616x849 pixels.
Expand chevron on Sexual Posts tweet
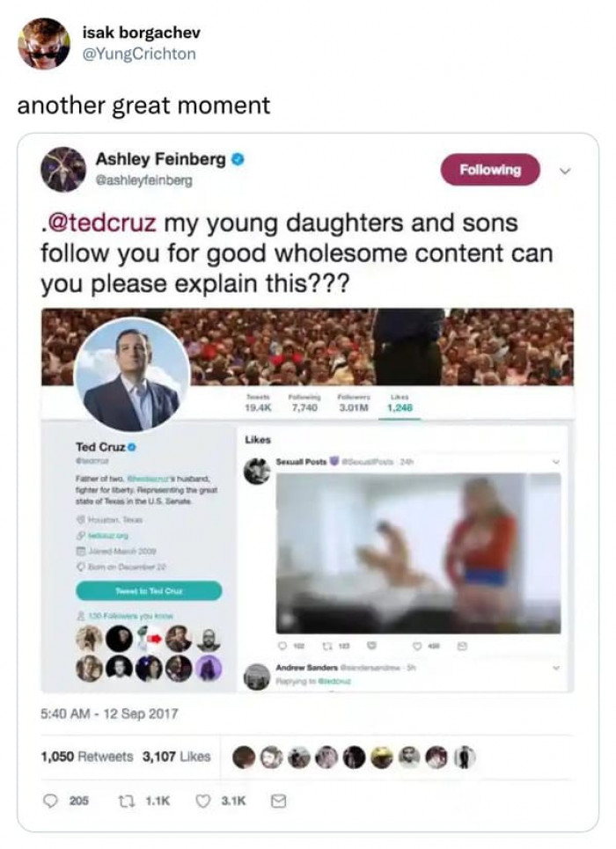coord(554,462)
